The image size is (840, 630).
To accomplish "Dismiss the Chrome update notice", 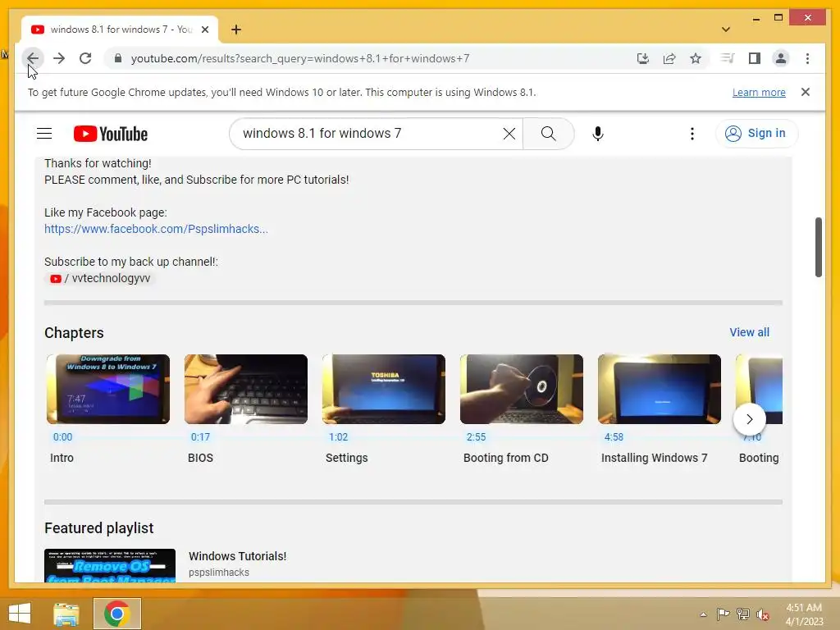I will point(806,92).
